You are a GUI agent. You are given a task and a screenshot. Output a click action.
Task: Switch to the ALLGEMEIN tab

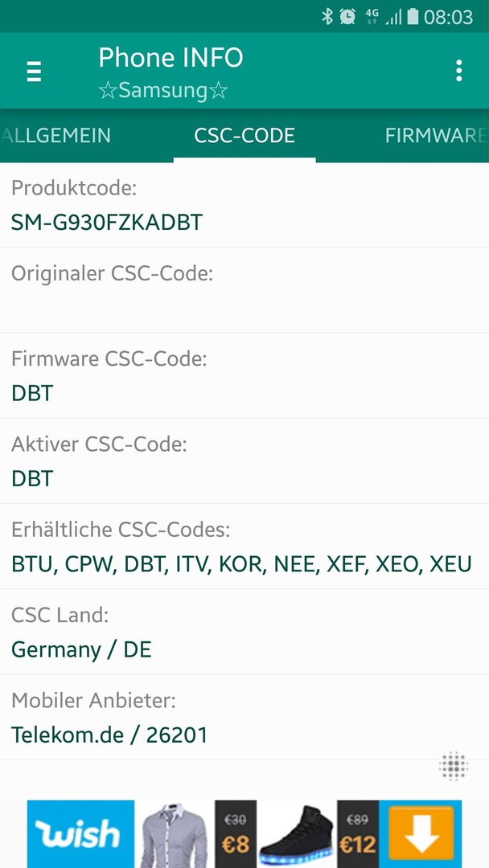(x=55, y=136)
